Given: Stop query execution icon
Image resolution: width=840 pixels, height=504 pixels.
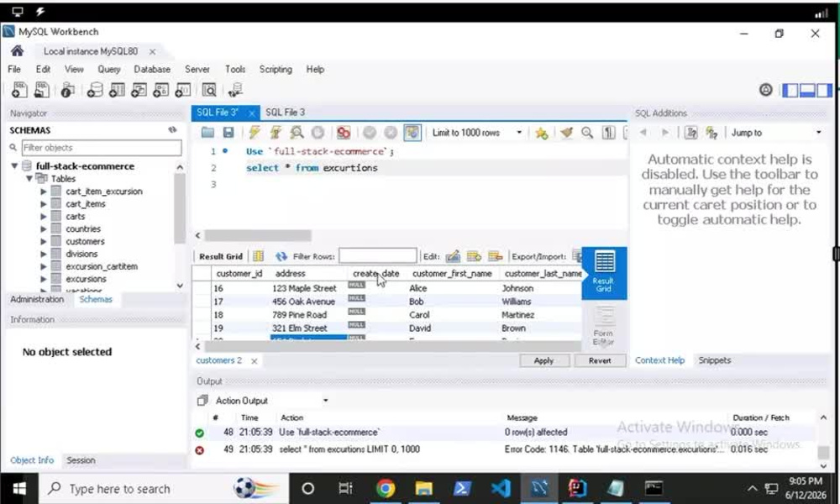Looking at the screenshot, I should 318,133.
